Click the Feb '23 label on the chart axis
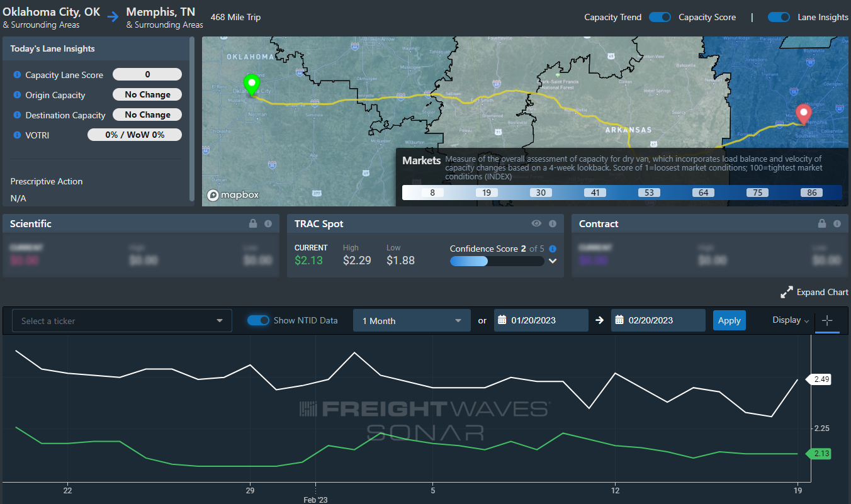This screenshot has height=504, width=851. (x=315, y=500)
